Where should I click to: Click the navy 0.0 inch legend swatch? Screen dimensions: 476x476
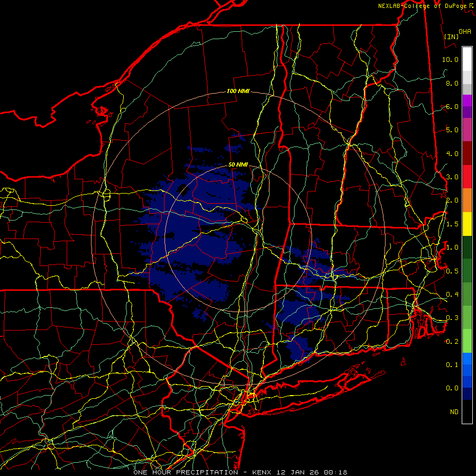[467, 393]
